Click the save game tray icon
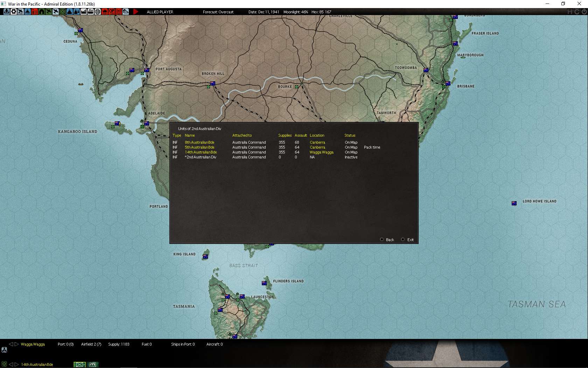 coord(7,12)
